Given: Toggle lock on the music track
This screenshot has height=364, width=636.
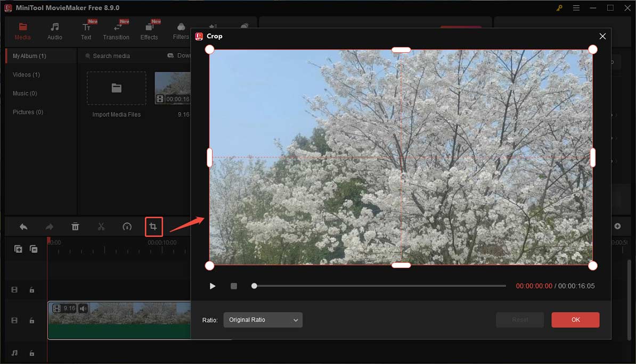Looking at the screenshot, I should point(31,353).
